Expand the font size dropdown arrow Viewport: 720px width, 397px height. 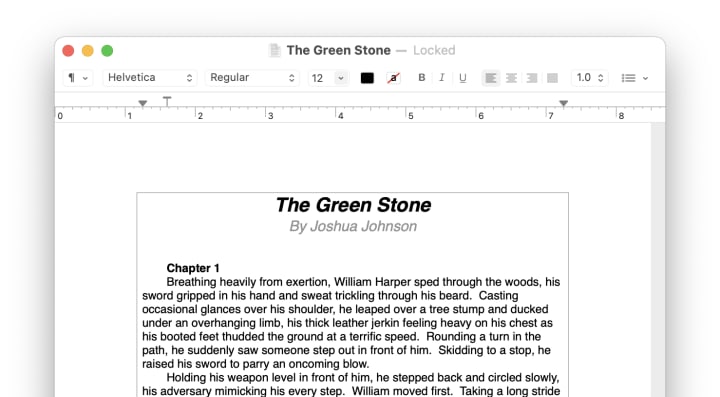click(341, 78)
